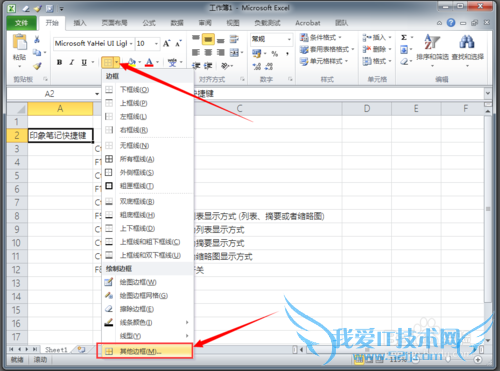Open the help question mark
The image size is (500, 371).
point(451,23)
